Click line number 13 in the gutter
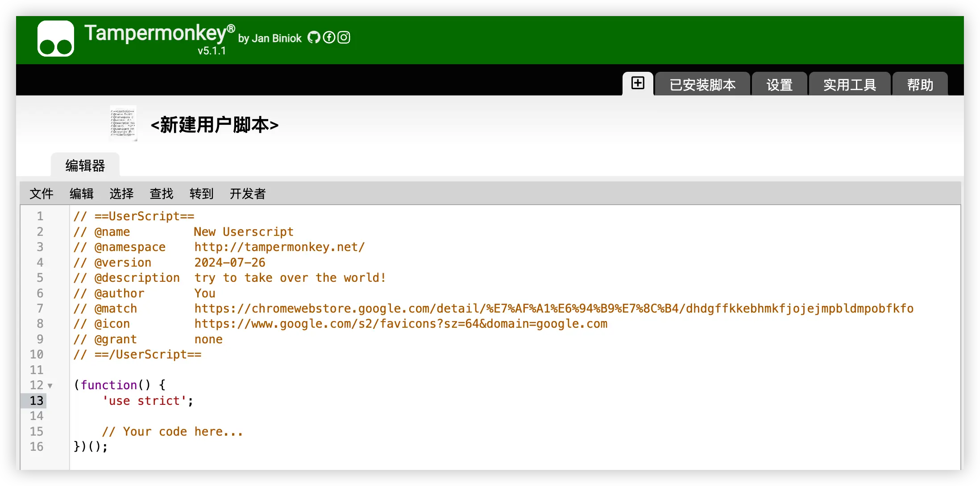This screenshot has width=980, height=486. [37, 400]
